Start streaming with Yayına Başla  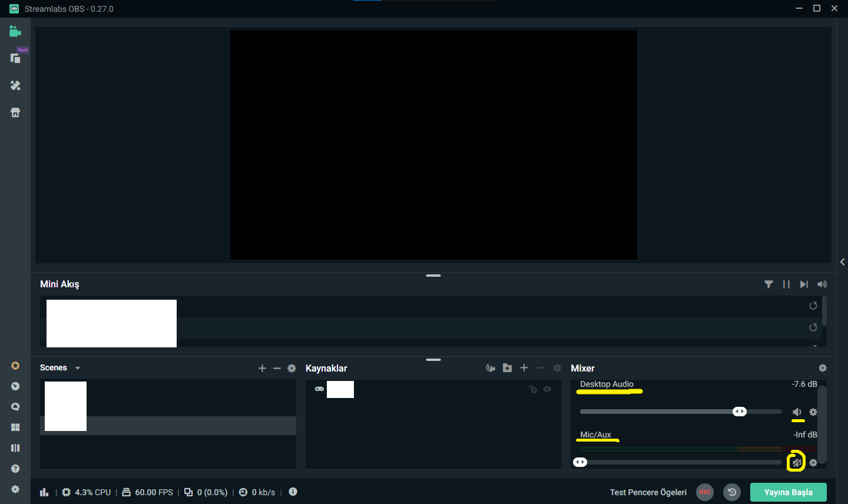tap(788, 492)
